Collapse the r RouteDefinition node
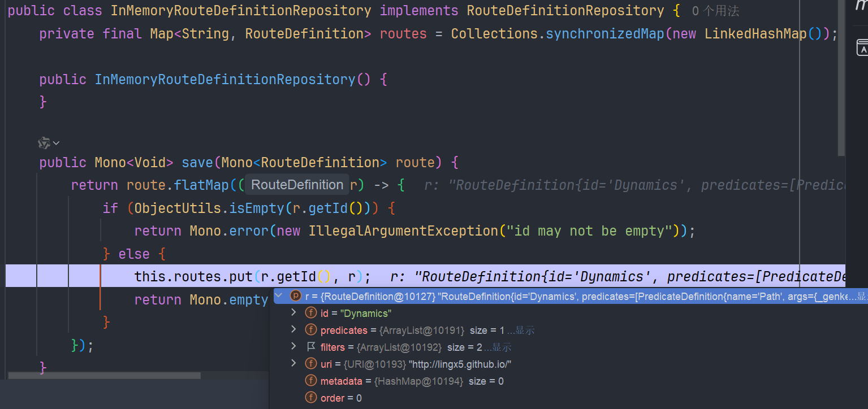Screen dimensions: 868x409 click(278, 295)
